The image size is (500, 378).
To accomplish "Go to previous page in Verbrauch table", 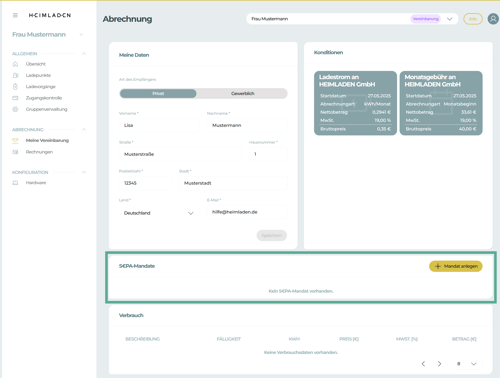I will coord(423,364).
